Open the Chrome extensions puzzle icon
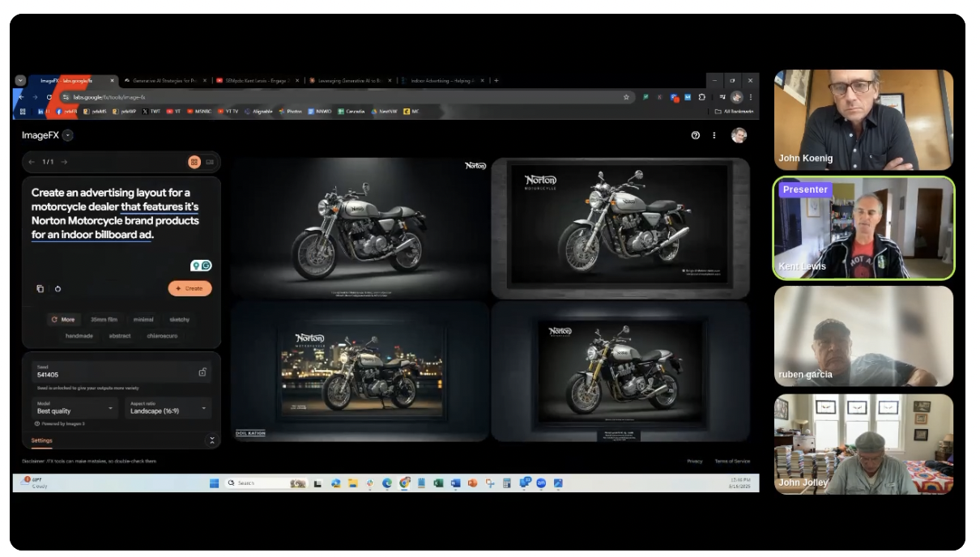The height and width of the screenshot is (557, 980). [702, 97]
